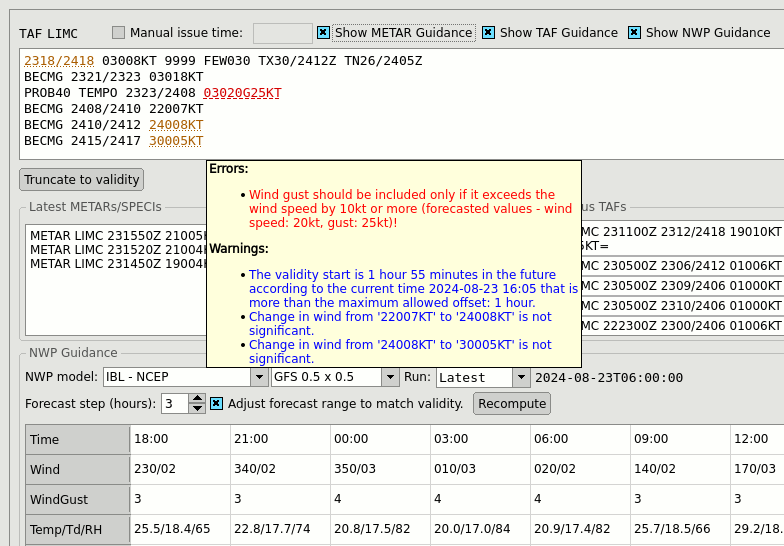Click the erroneous 03020G25KT wind group
Image resolution: width=784 pixels, height=546 pixels.
click(242, 93)
